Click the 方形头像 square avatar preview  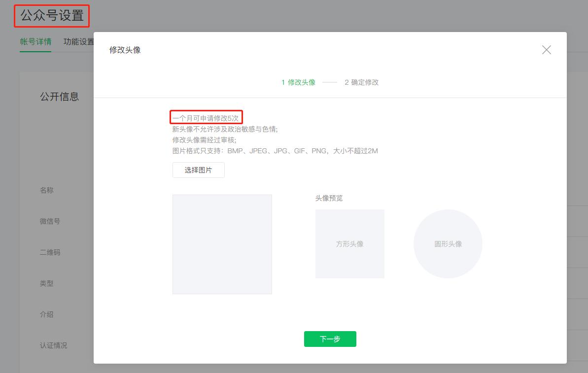click(349, 243)
